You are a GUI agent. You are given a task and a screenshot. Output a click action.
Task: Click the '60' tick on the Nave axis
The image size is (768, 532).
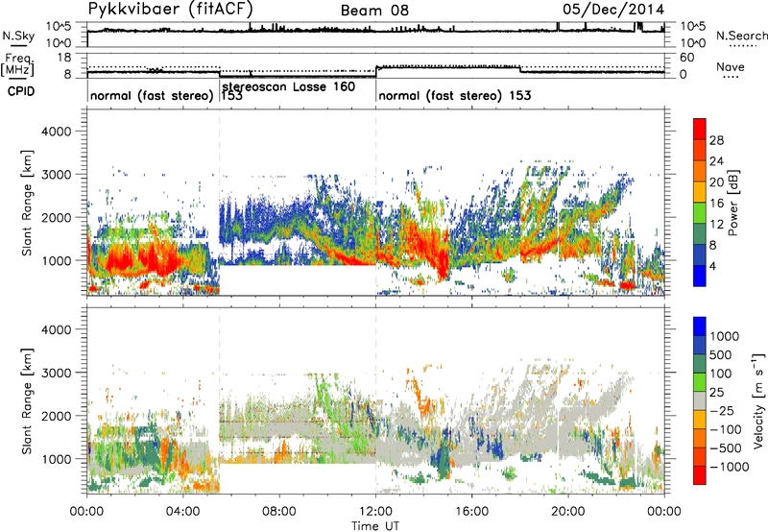[x=686, y=58]
